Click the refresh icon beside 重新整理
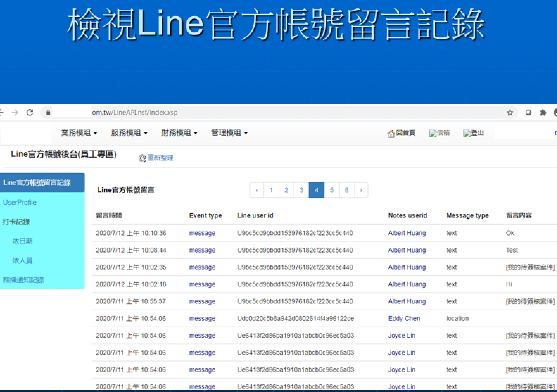 coord(142,158)
